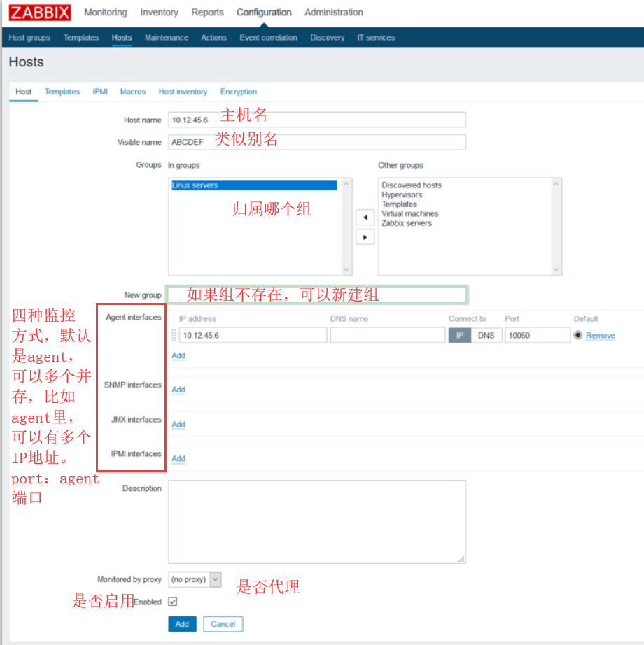Go to Hosts submenu item
This screenshot has width=644, height=645.
pyautogui.click(x=122, y=38)
